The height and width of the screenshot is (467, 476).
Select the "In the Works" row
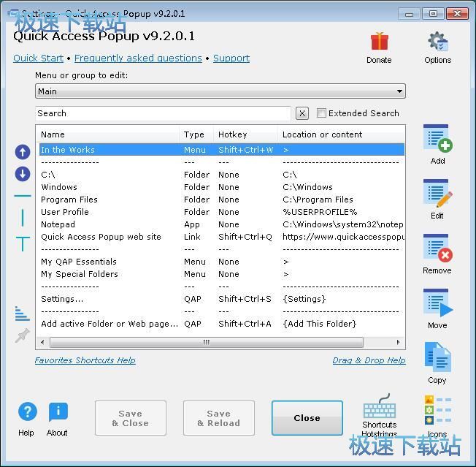(x=222, y=150)
